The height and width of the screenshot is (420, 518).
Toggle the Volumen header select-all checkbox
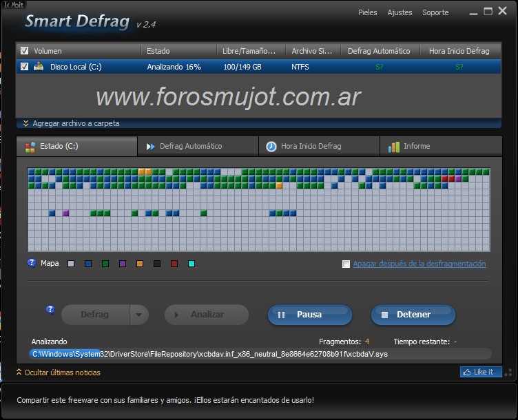coord(25,51)
